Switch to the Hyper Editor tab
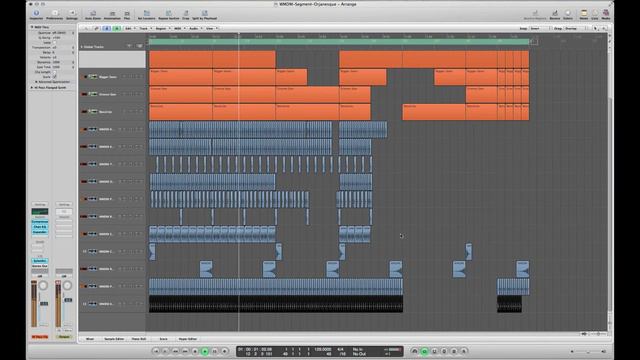640x360 pixels. coord(188,339)
